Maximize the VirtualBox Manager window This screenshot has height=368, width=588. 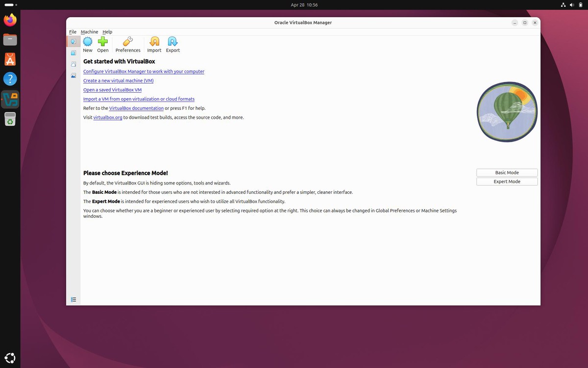click(525, 23)
